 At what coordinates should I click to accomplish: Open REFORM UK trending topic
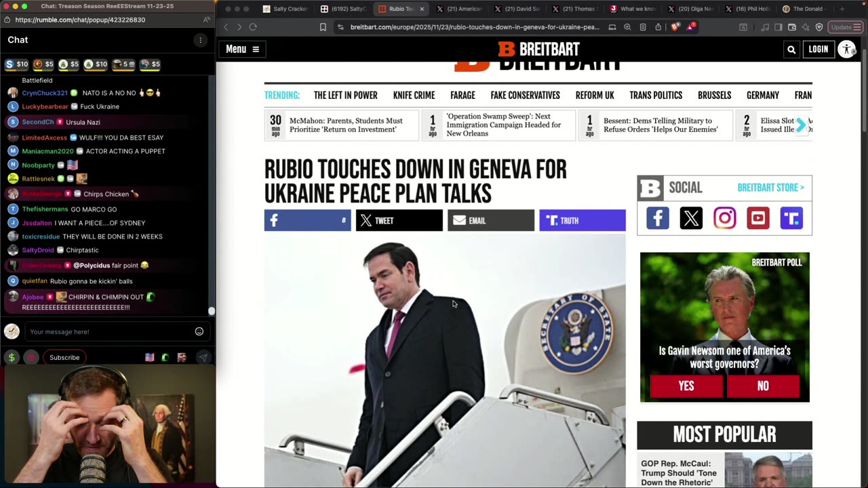pyautogui.click(x=595, y=96)
